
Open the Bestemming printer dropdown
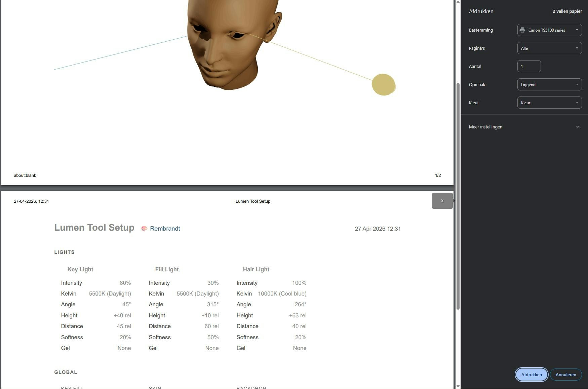click(549, 30)
